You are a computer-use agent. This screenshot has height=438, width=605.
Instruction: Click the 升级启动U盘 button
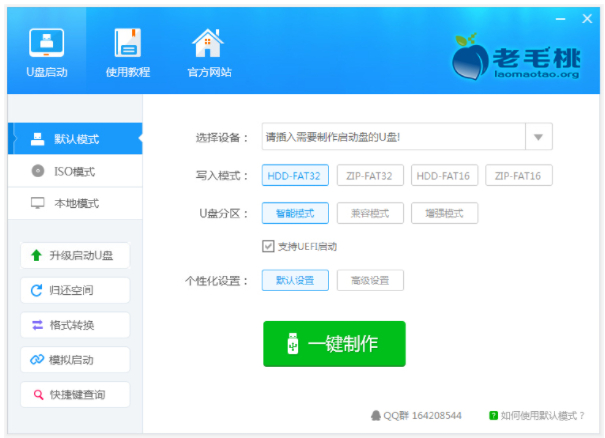pyautogui.click(x=75, y=255)
